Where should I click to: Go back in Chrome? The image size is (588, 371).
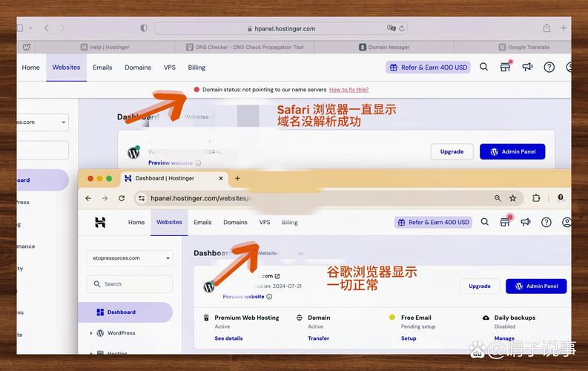pyautogui.click(x=88, y=198)
